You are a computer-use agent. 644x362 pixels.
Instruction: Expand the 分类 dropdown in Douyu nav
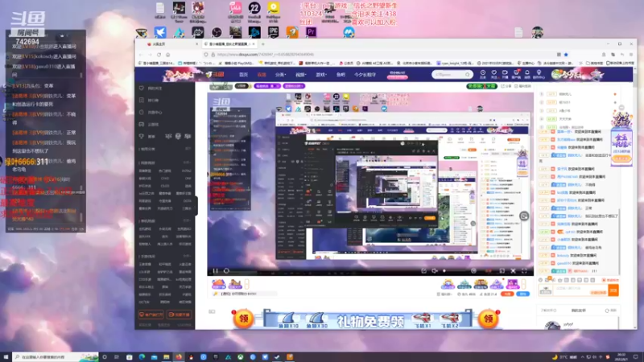[x=280, y=75]
